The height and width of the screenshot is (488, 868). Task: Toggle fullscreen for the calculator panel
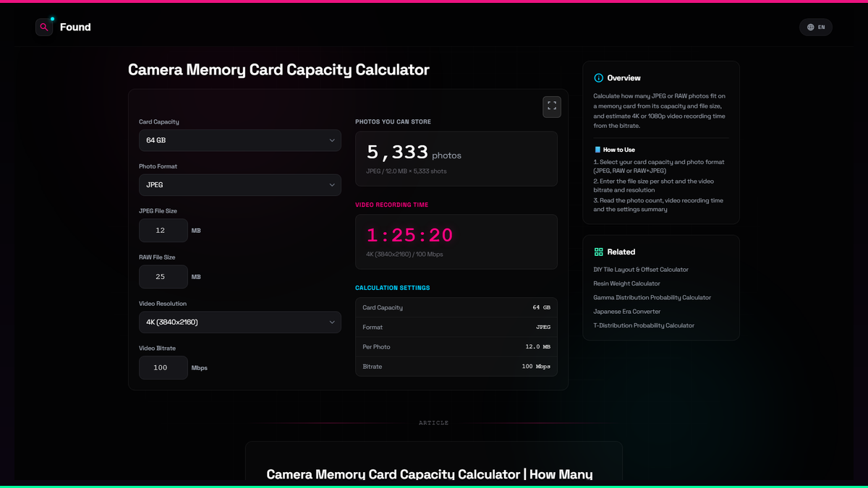(x=552, y=106)
